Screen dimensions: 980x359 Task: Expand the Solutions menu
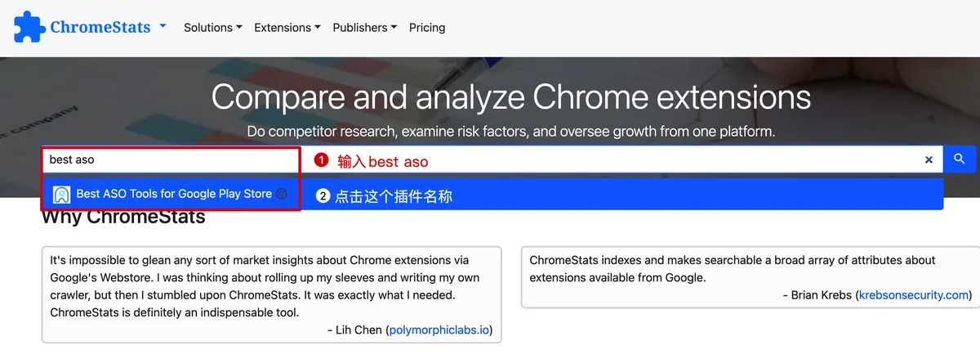coord(213,28)
